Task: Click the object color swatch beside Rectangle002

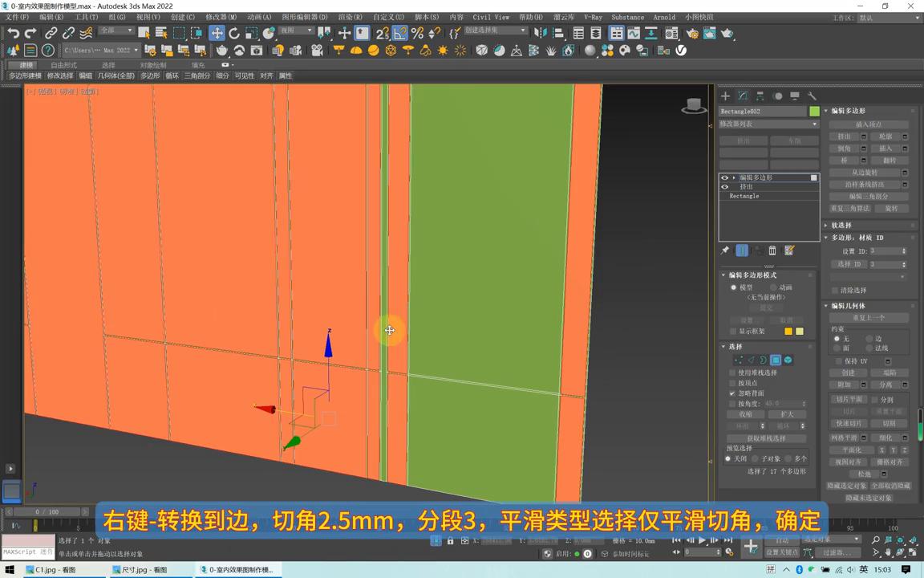Action: point(814,111)
